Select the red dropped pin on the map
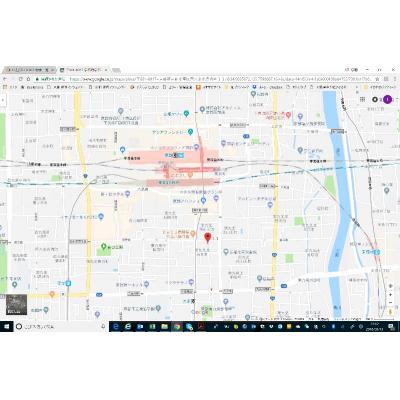 coord(208,238)
